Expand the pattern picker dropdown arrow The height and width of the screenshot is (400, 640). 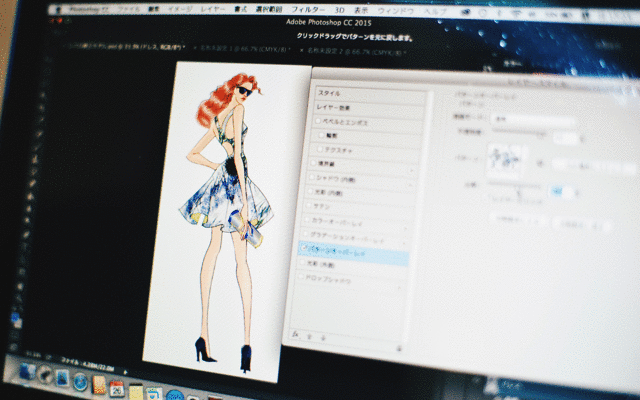coord(537,163)
